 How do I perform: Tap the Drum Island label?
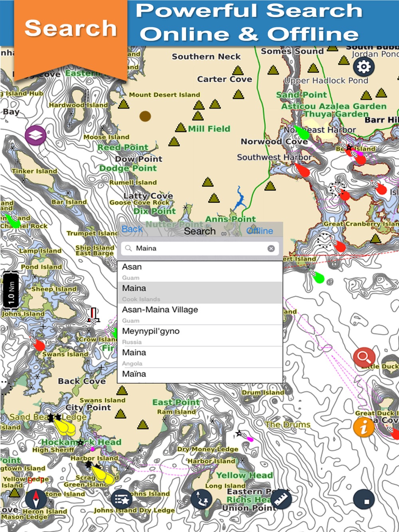pyautogui.click(x=263, y=392)
